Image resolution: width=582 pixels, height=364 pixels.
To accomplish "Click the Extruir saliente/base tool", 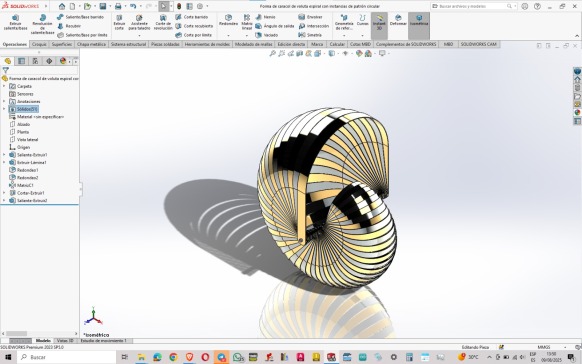I will [16, 22].
